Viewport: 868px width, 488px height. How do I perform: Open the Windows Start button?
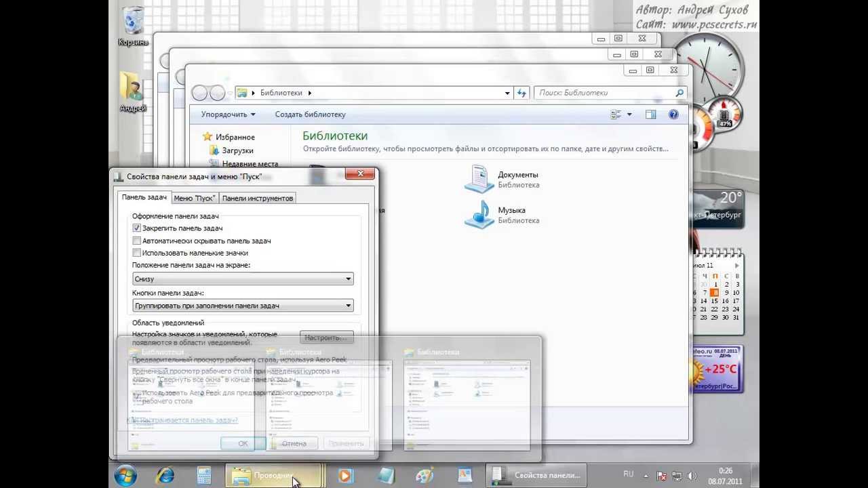[x=126, y=476]
